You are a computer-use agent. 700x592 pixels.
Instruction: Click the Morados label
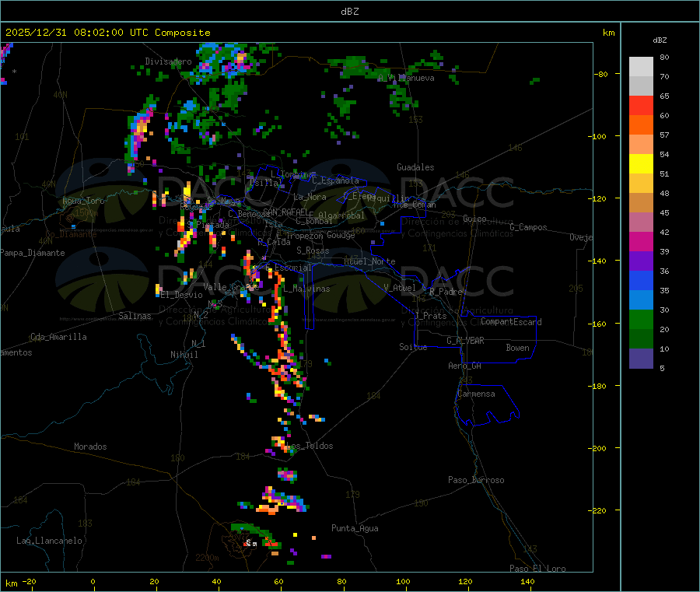[x=91, y=447]
